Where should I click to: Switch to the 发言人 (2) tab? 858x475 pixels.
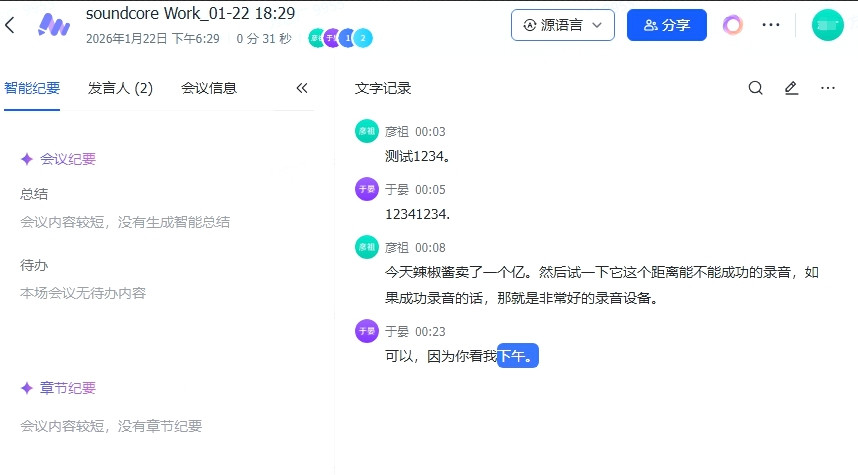(120, 88)
